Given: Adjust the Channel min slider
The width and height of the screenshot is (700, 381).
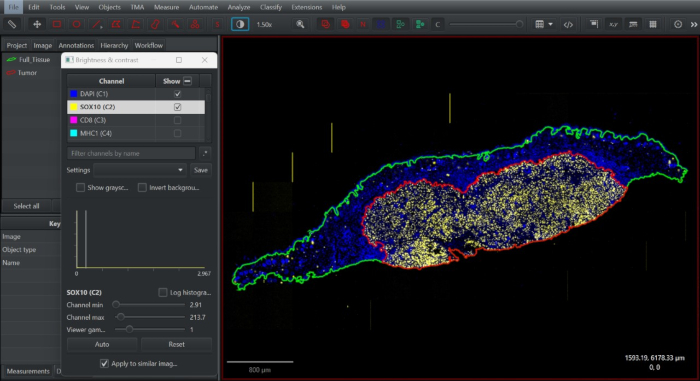Looking at the screenshot, I should [116, 305].
